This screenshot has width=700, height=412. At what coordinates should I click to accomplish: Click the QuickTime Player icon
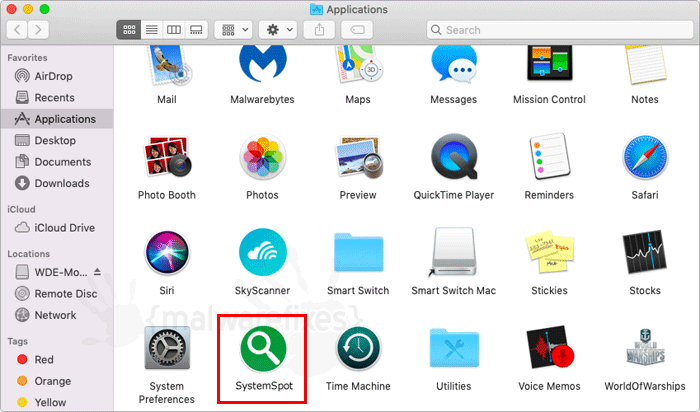click(x=454, y=157)
